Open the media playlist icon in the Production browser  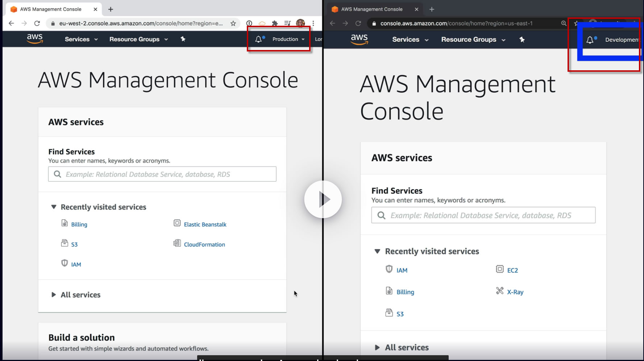tap(287, 23)
